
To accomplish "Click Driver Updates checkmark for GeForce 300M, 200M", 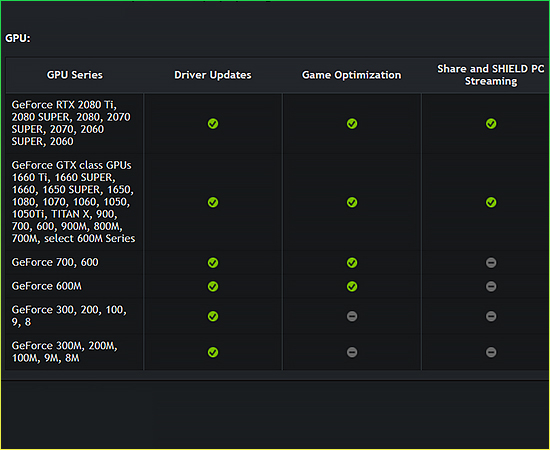I will point(213,352).
